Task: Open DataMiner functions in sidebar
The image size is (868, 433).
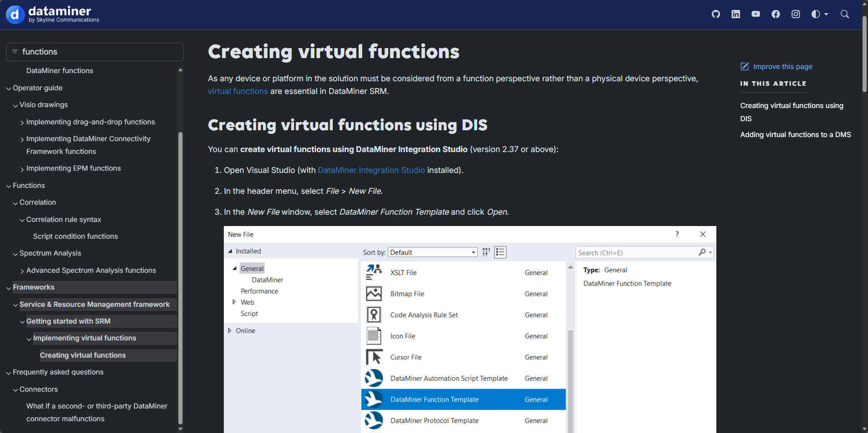Action: pos(59,71)
